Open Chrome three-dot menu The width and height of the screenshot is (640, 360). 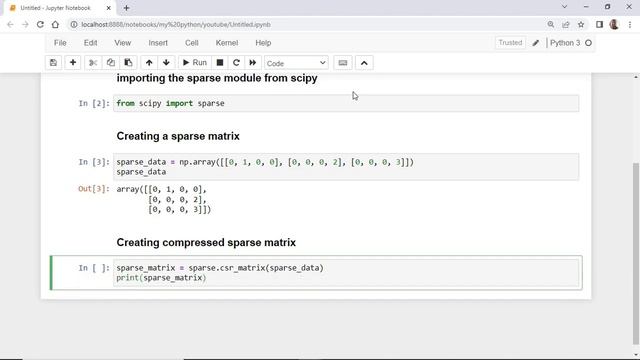(630, 24)
